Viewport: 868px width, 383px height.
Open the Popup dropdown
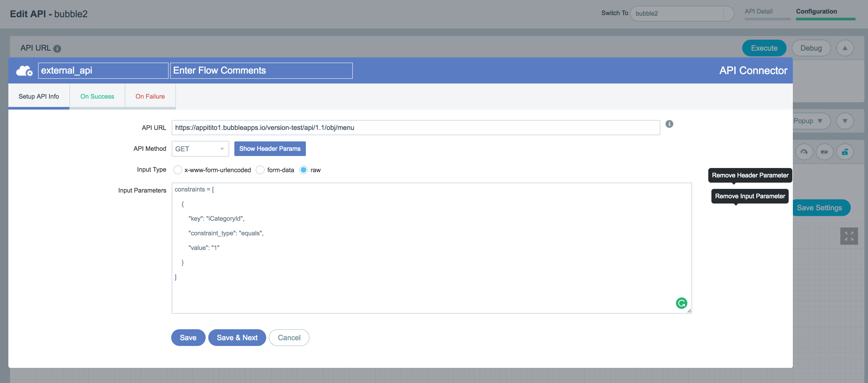[811, 121]
